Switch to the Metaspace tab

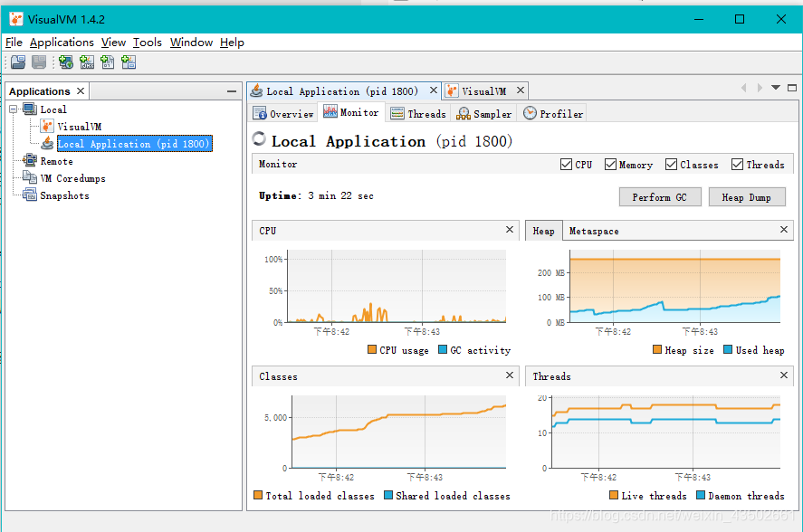(594, 231)
